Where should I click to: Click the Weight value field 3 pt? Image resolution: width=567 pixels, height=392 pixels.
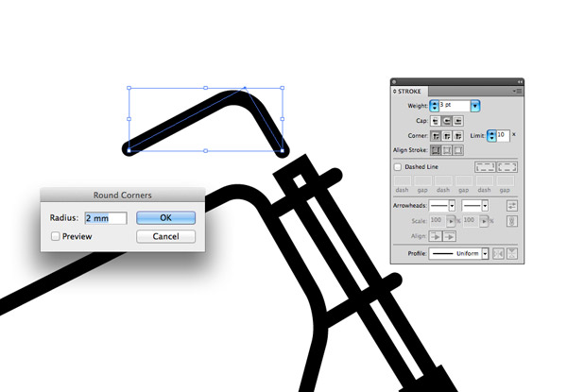click(455, 106)
